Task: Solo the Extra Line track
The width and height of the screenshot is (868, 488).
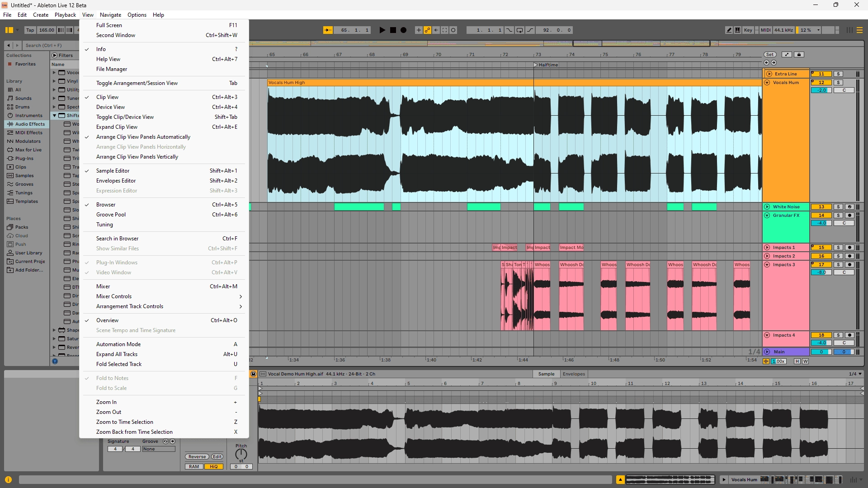Action: coord(838,74)
